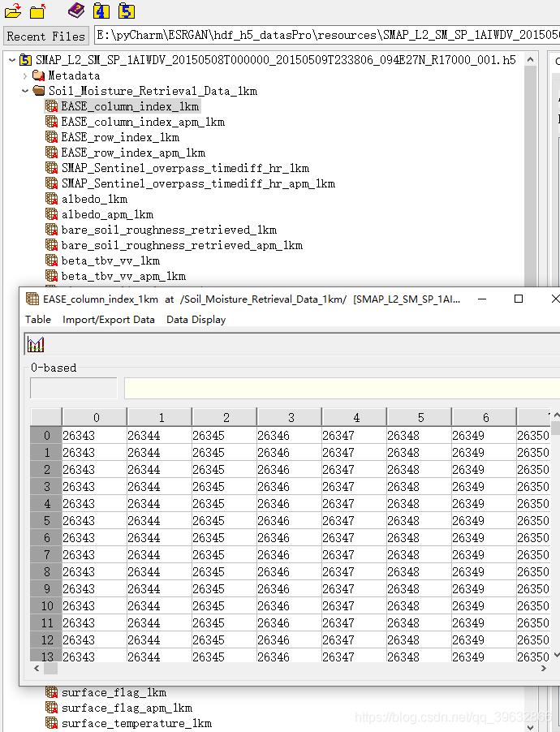Select column header 3 in table
This screenshot has width=560, height=732.
pos(291,418)
